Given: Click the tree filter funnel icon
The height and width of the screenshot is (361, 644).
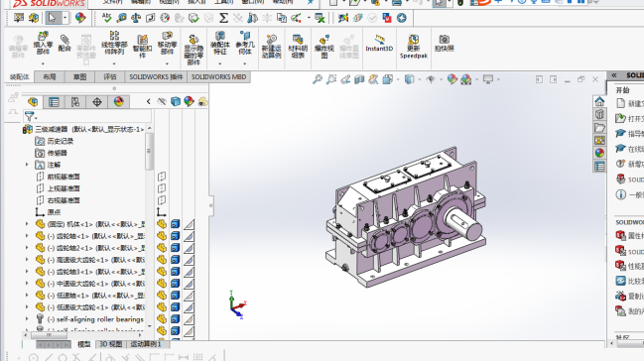Looking at the screenshot, I should pos(29,116).
